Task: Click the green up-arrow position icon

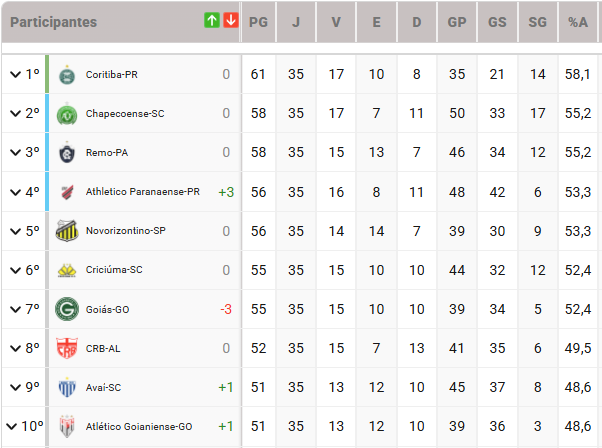Action: coord(212,20)
